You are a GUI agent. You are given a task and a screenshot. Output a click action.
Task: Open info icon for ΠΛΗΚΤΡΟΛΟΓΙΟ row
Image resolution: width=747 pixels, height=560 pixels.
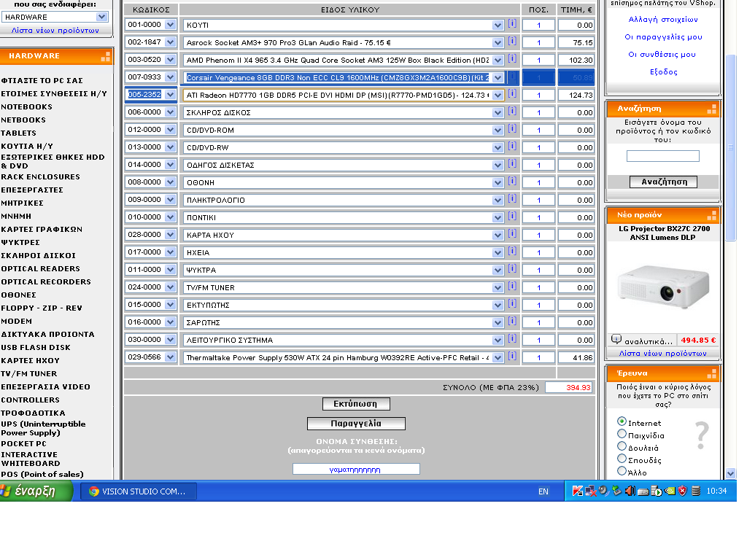coord(512,198)
